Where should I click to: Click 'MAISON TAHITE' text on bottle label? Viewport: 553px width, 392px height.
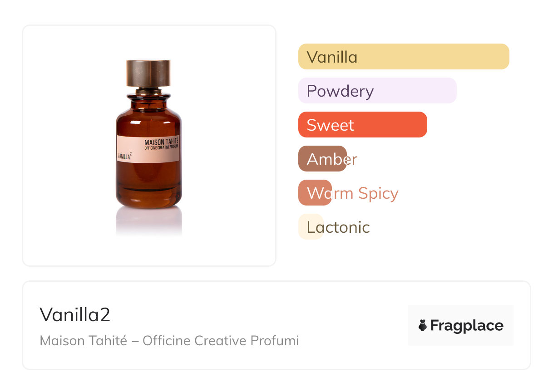161,142
